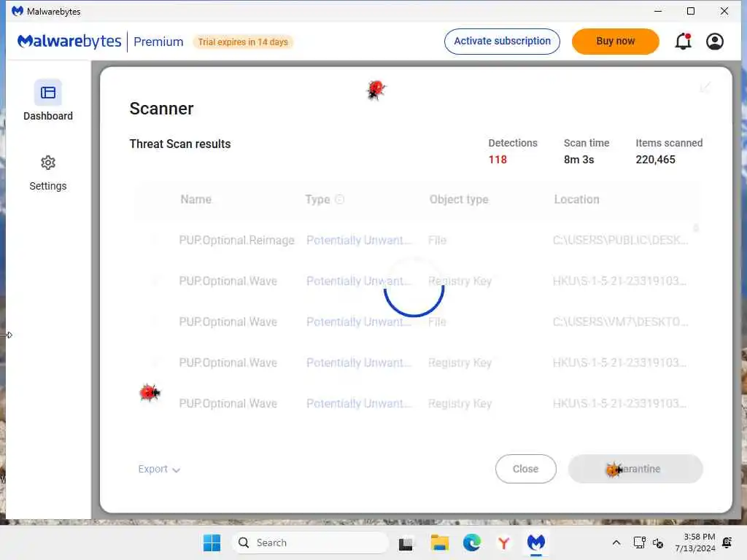Open the Windows Start menu
Image resolution: width=747 pixels, height=560 pixels.
[x=212, y=542]
